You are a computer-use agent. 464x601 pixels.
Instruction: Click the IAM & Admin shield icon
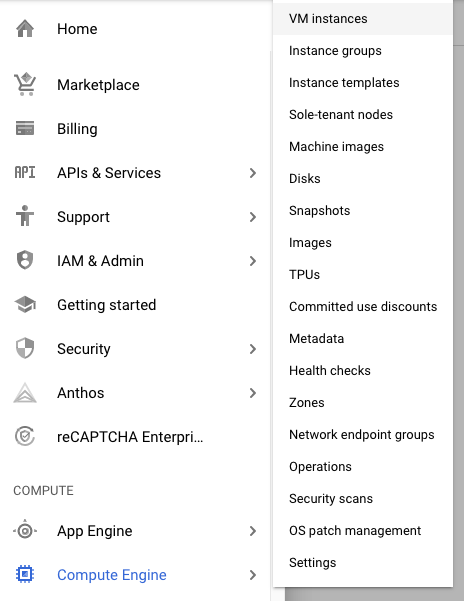(25, 260)
